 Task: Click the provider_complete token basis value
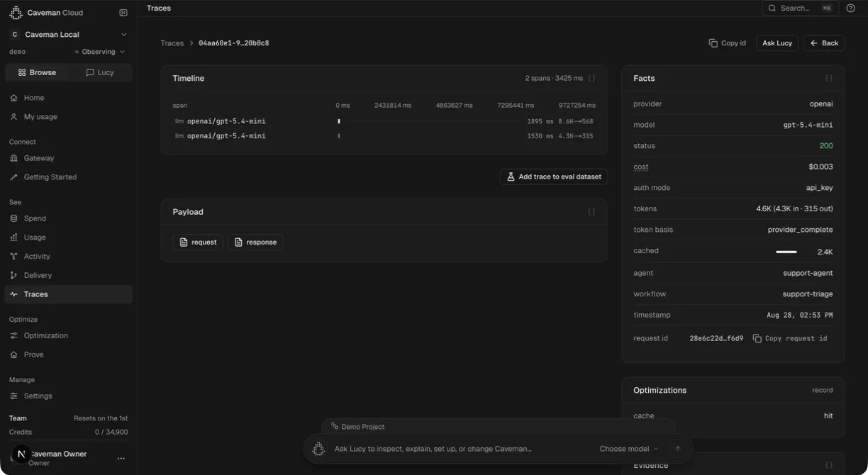point(801,230)
